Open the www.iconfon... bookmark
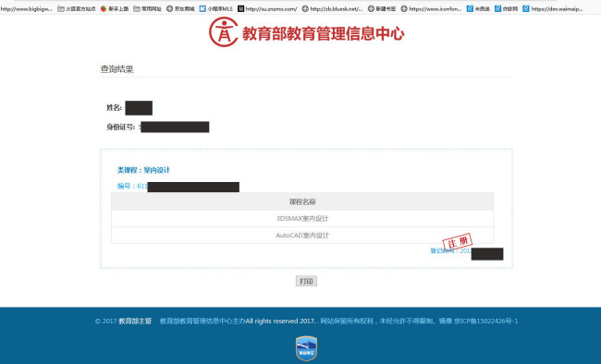Viewport: 601px width, 364px height. click(x=431, y=8)
